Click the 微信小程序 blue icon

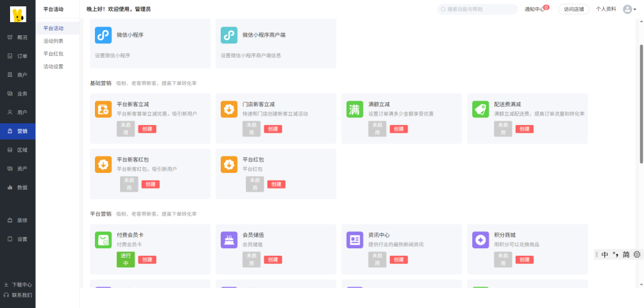103,35
